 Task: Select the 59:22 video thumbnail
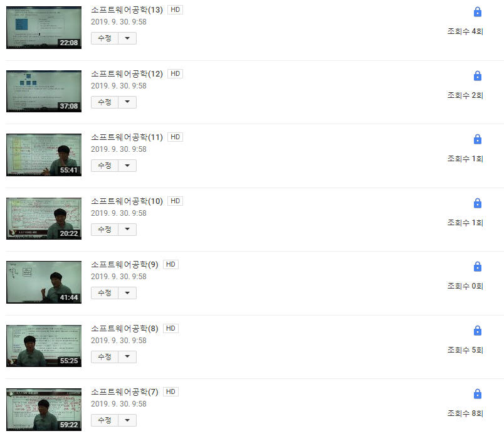44,410
